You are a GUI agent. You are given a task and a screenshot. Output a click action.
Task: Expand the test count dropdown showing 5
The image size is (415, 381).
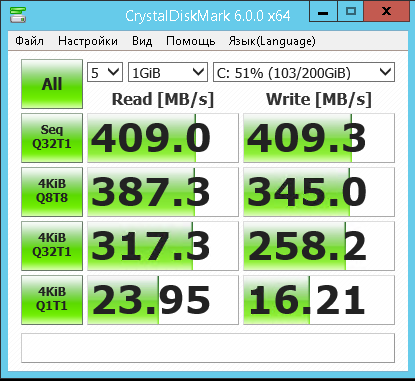(x=105, y=72)
